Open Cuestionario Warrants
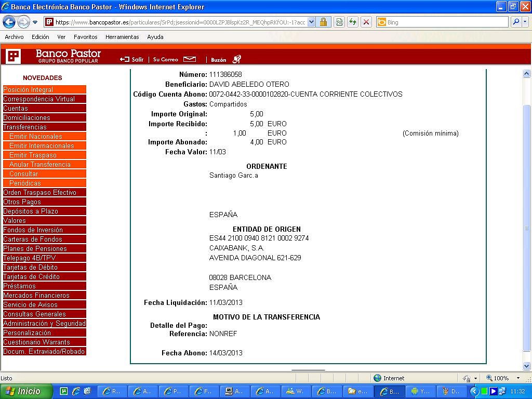The image size is (532, 399). point(45,342)
